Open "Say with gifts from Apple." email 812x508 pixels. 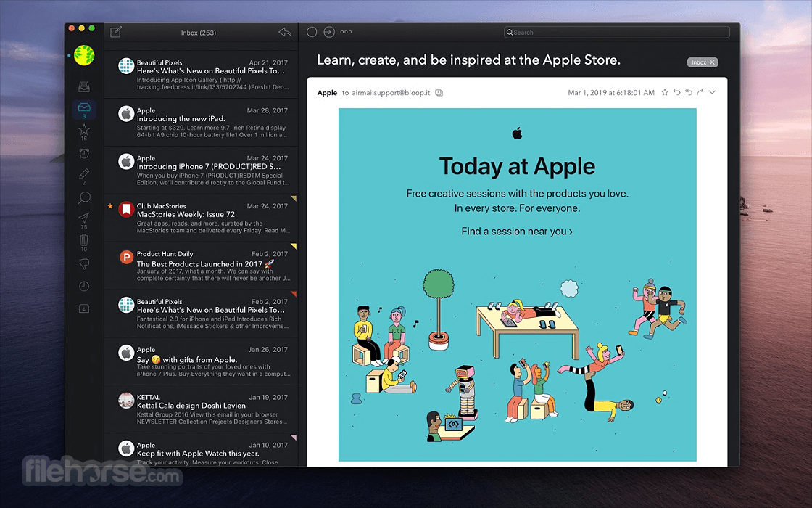(x=202, y=361)
